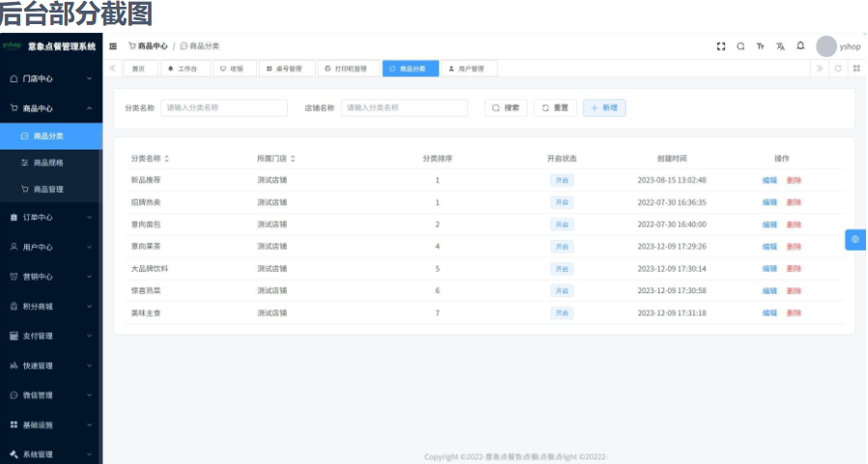
Task: Click the yshop logo in the sidebar header
Action: 12,45
